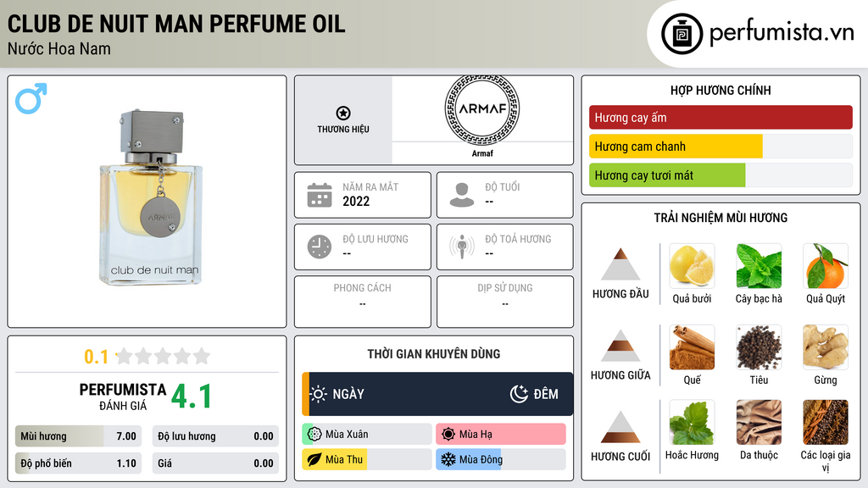This screenshot has width=868, height=488.
Task: Select the Ngày sun option
Action: tap(337, 394)
